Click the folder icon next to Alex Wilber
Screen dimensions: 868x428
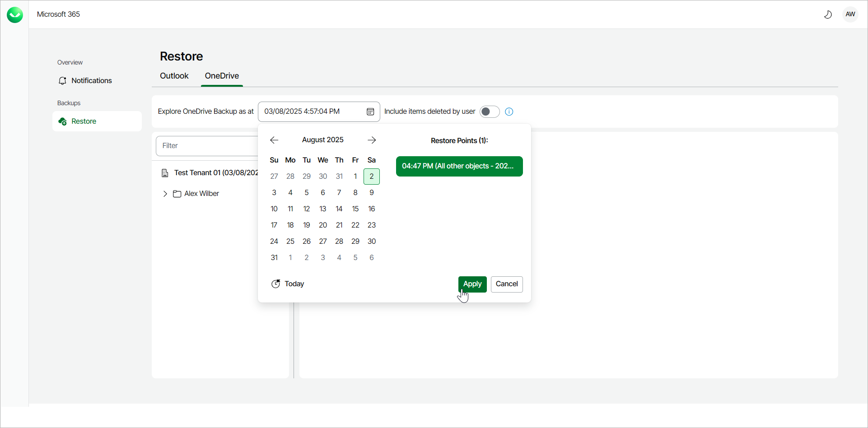click(177, 193)
